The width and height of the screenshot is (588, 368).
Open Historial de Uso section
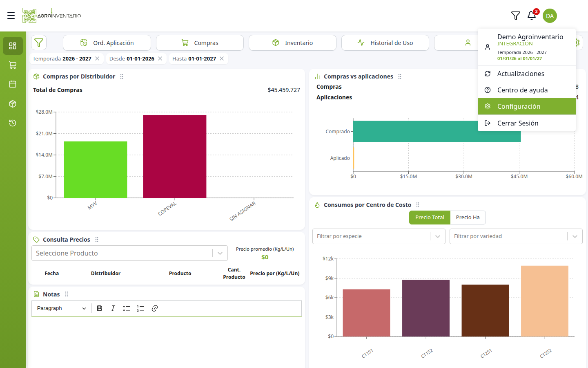coord(385,43)
